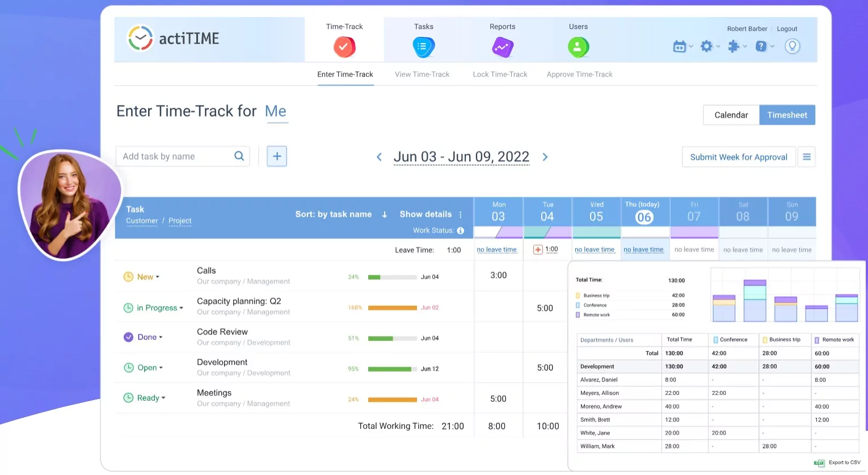
Task: Click the Code Review task name
Action: pos(222,332)
